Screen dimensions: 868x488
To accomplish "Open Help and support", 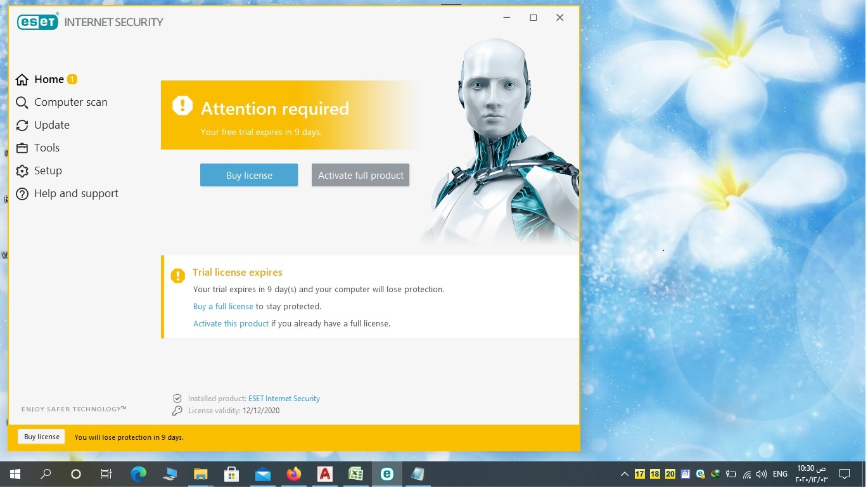I will (67, 193).
